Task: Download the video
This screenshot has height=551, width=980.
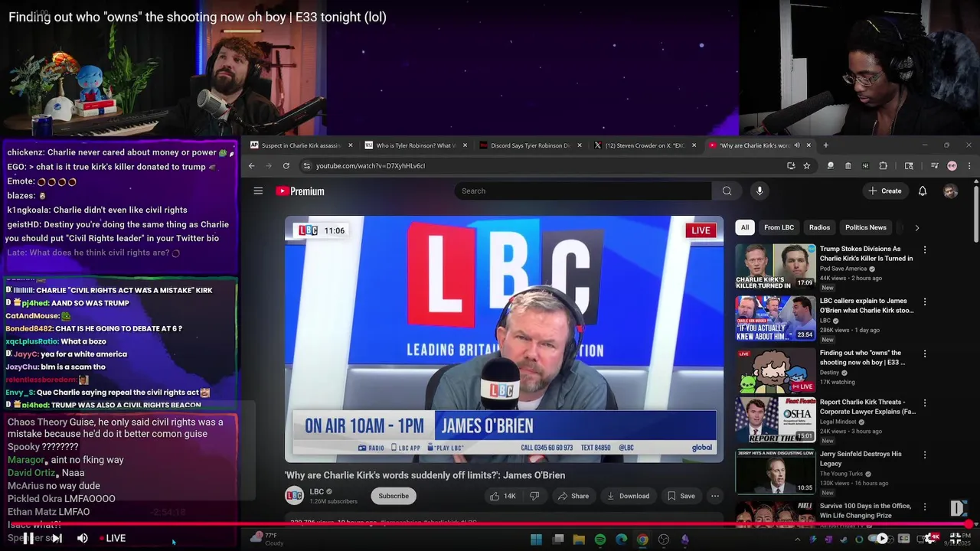Action: (x=628, y=496)
